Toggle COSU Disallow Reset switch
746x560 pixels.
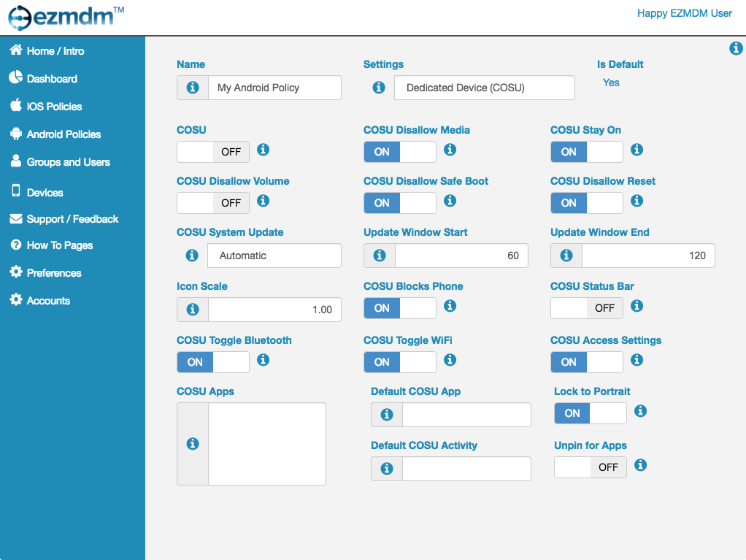[587, 203]
